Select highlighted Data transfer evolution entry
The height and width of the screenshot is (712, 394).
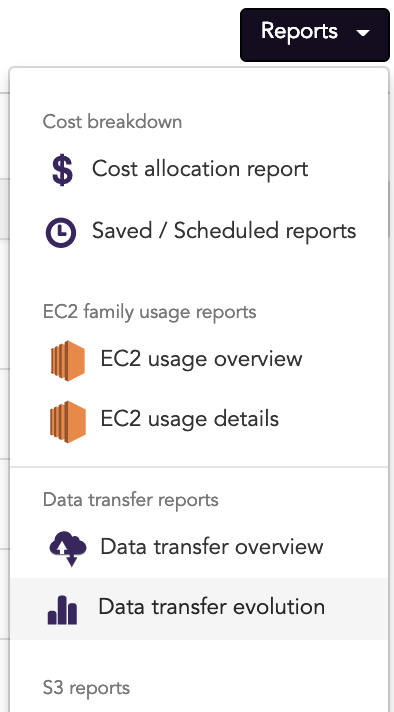200,609
